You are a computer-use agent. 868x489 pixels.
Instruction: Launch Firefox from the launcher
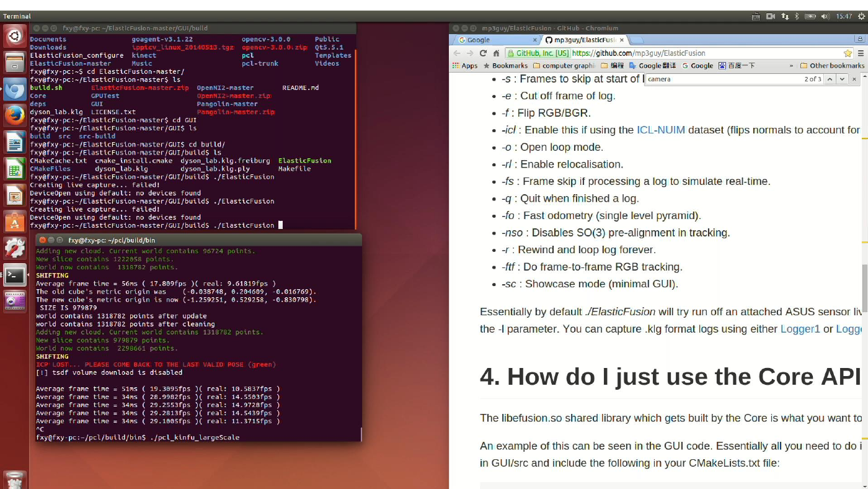pyautogui.click(x=14, y=116)
